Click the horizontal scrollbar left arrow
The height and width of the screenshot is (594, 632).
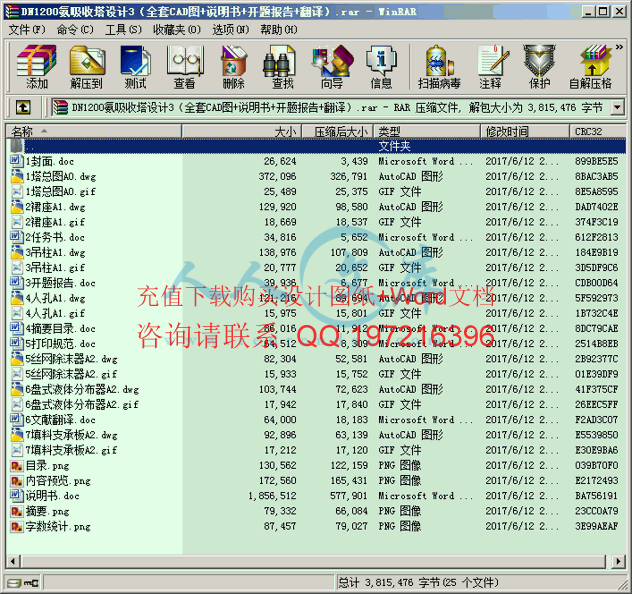click(x=13, y=561)
